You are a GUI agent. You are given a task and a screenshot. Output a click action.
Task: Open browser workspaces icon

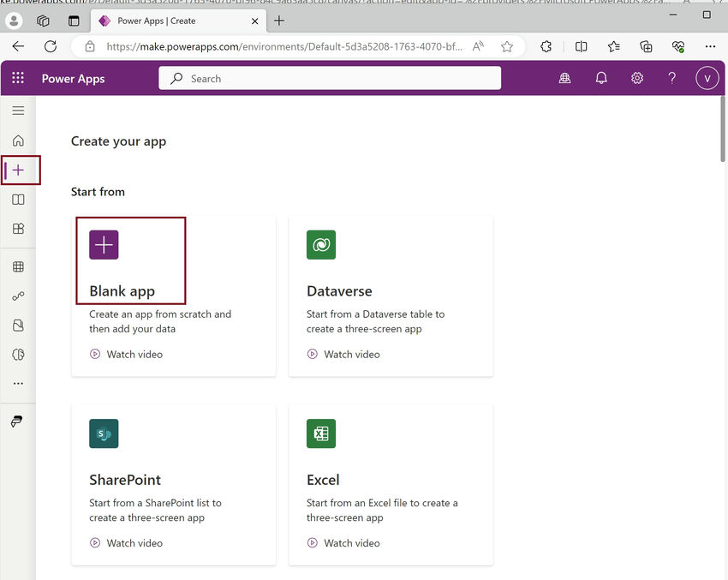point(43,21)
